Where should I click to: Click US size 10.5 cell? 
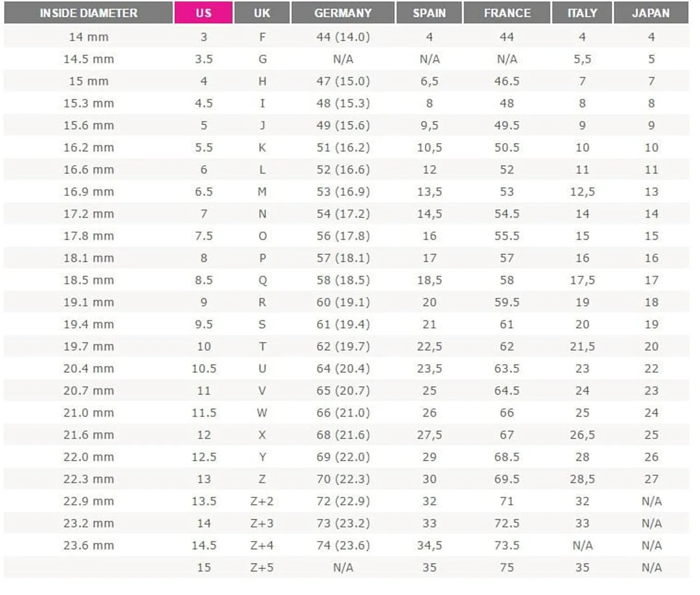click(x=203, y=369)
